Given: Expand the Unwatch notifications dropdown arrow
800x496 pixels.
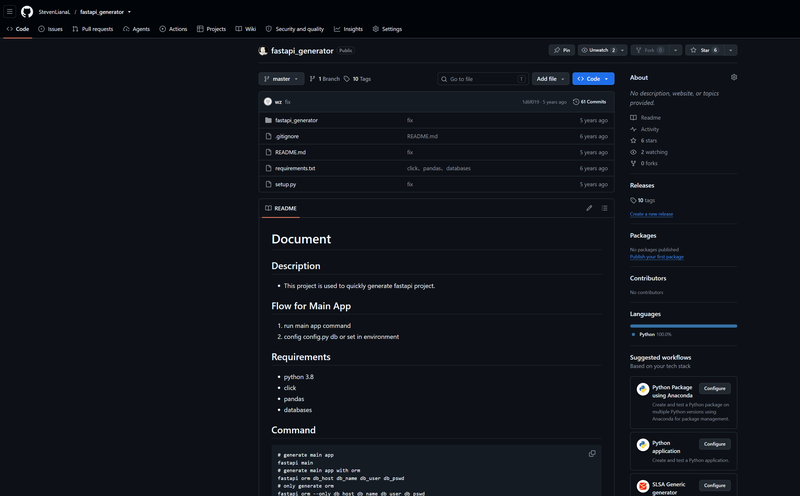Looking at the screenshot, I should (622, 50).
